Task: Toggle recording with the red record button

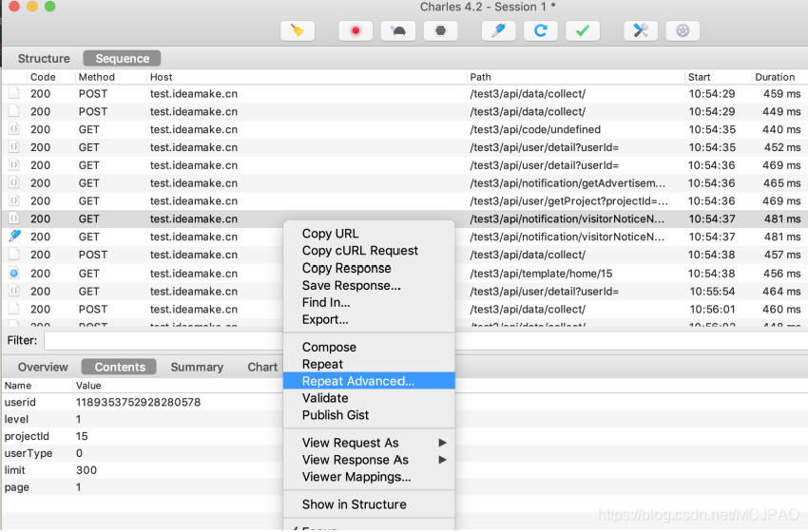Action: [x=356, y=31]
